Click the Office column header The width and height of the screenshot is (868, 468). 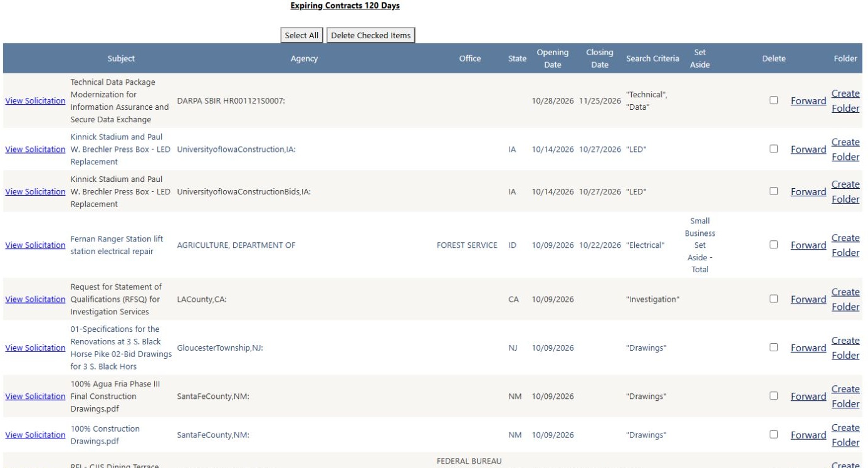click(x=470, y=58)
